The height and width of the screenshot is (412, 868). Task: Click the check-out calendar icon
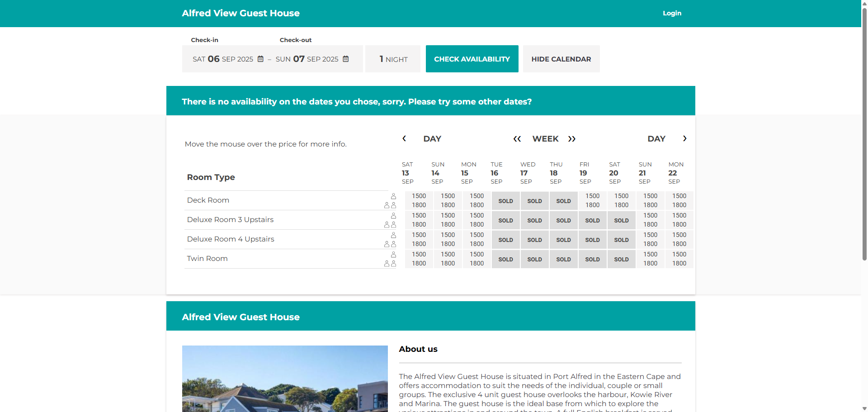point(346,59)
